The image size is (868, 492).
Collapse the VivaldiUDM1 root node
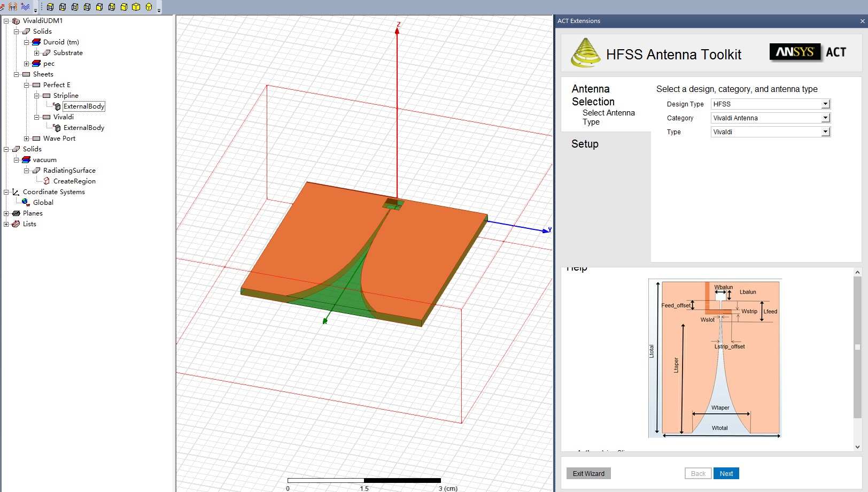pos(6,21)
